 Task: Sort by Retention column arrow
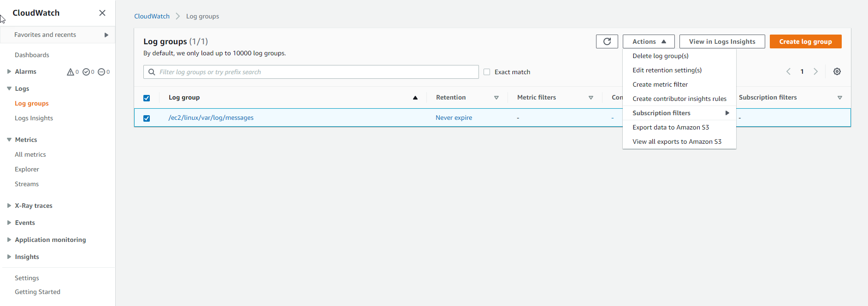pos(496,98)
